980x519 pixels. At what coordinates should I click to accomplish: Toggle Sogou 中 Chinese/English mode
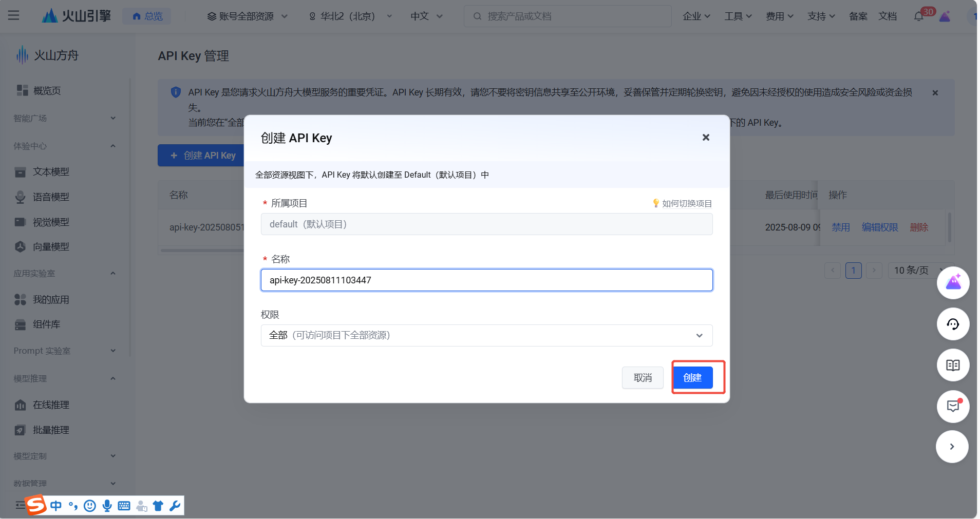tap(56, 506)
